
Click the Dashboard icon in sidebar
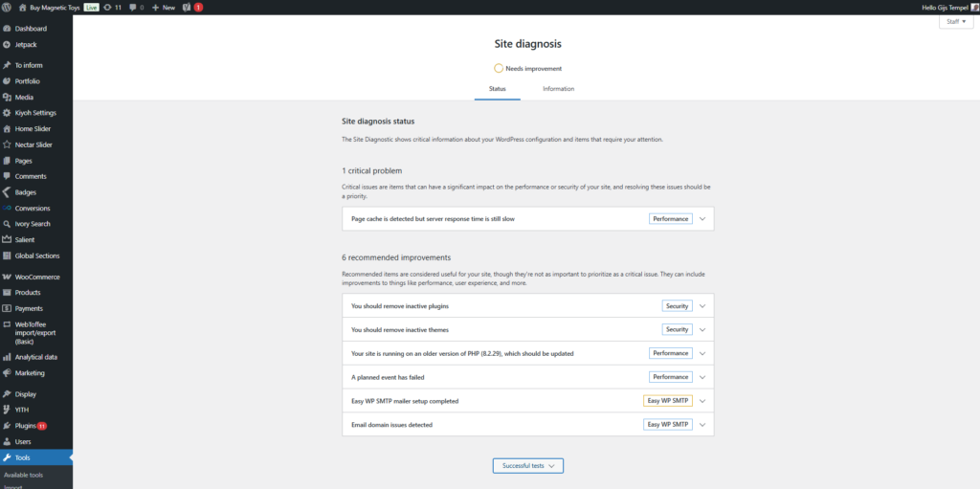coord(7,28)
